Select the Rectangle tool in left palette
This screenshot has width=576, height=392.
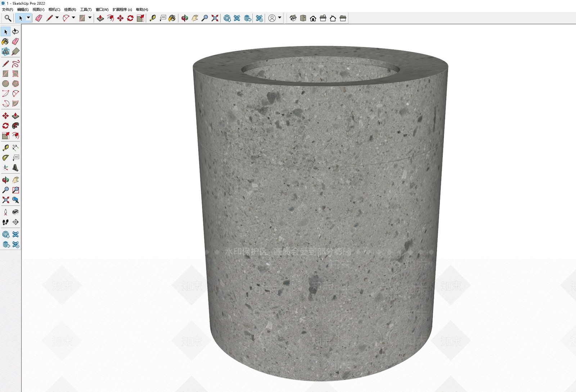pos(5,74)
